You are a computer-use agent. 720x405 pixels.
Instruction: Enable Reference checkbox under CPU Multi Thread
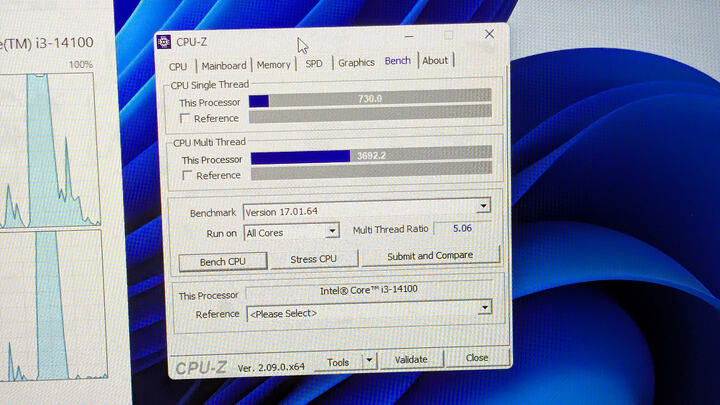(187, 176)
